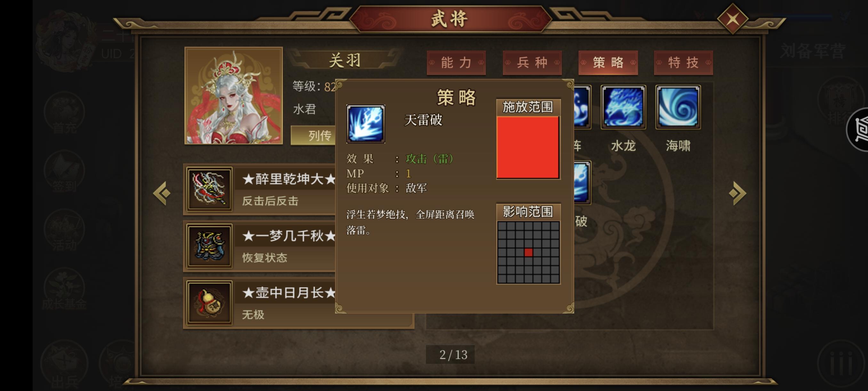Image resolution: width=868 pixels, height=391 pixels.
Task: Open the 一梦几千秋 armor item icon
Action: tap(209, 246)
